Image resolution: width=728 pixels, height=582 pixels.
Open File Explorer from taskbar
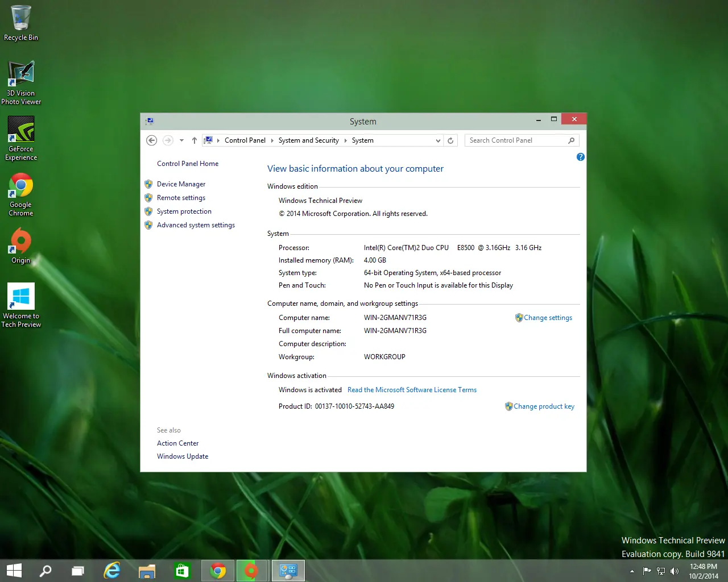pos(147,571)
